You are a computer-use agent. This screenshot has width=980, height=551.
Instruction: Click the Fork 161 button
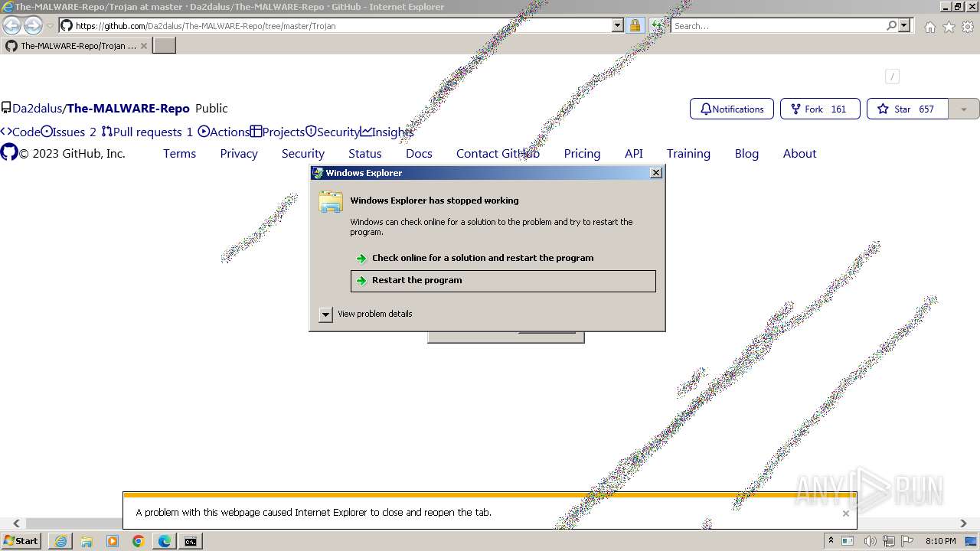click(x=820, y=109)
